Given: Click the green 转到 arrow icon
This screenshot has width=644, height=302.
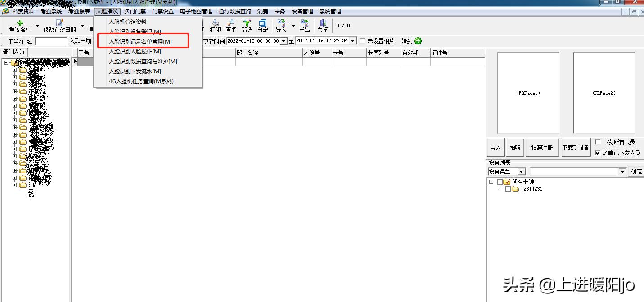Looking at the screenshot, I should click(x=418, y=41).
